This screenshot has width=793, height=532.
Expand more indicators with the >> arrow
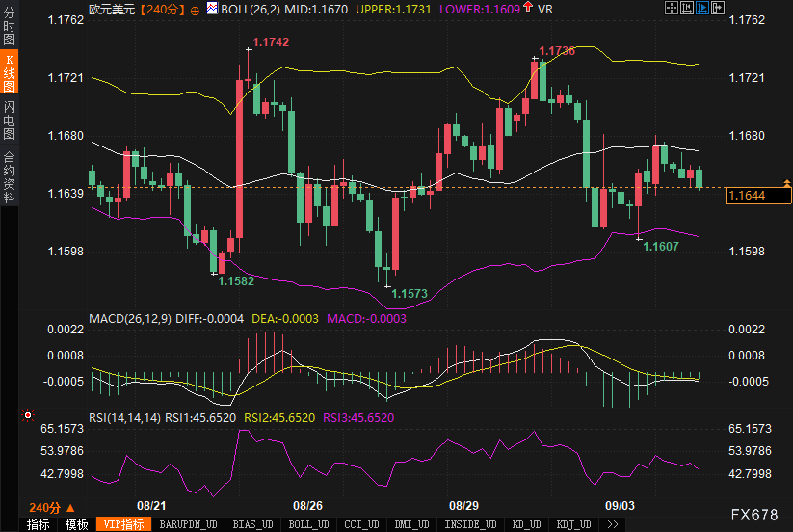(612, 524)
